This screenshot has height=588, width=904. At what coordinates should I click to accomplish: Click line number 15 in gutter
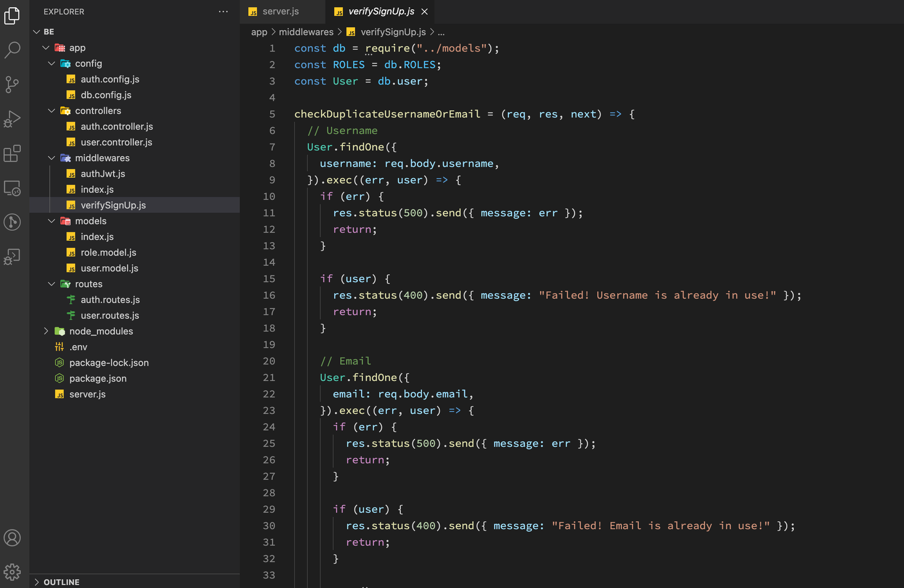point(269,278)
